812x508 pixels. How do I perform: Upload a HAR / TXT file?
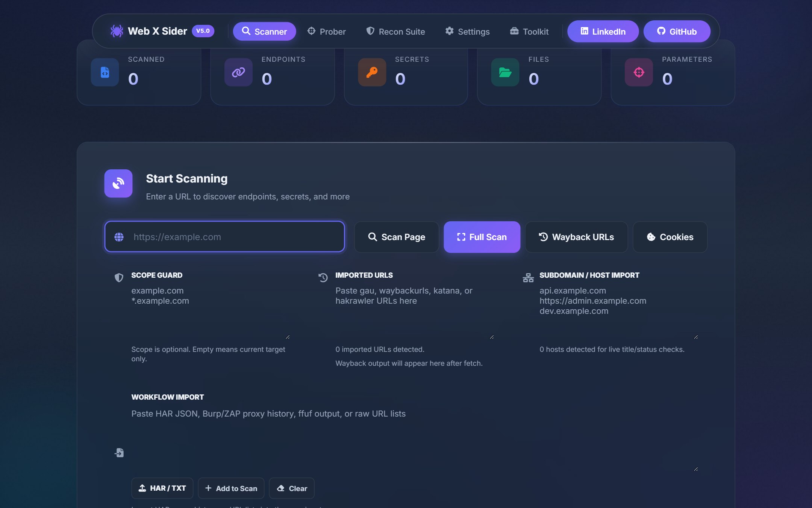pyautogui.click(x=162, y=488)
